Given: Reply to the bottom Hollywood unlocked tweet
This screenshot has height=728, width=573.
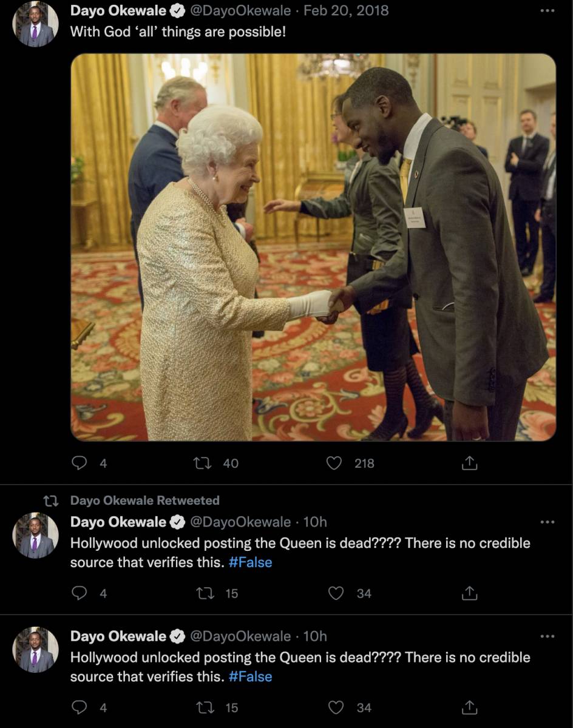Looking at the screenshot, I should point(80,707).
